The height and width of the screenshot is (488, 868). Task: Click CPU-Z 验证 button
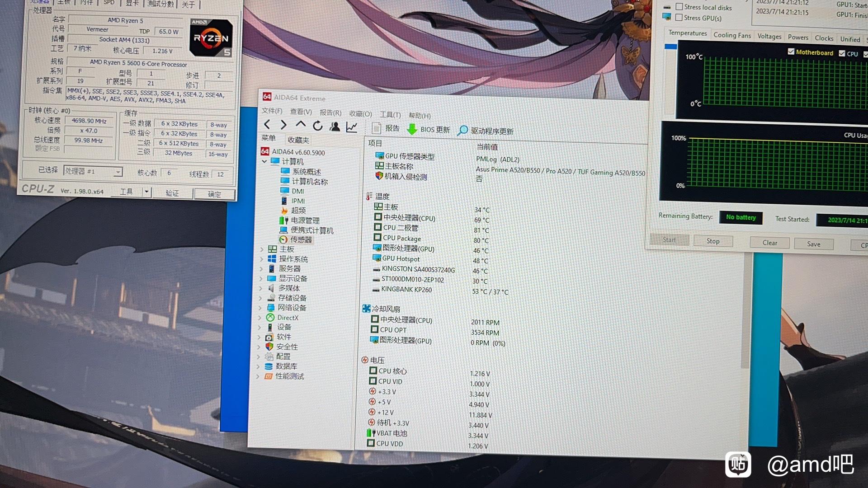coord(172,193)
